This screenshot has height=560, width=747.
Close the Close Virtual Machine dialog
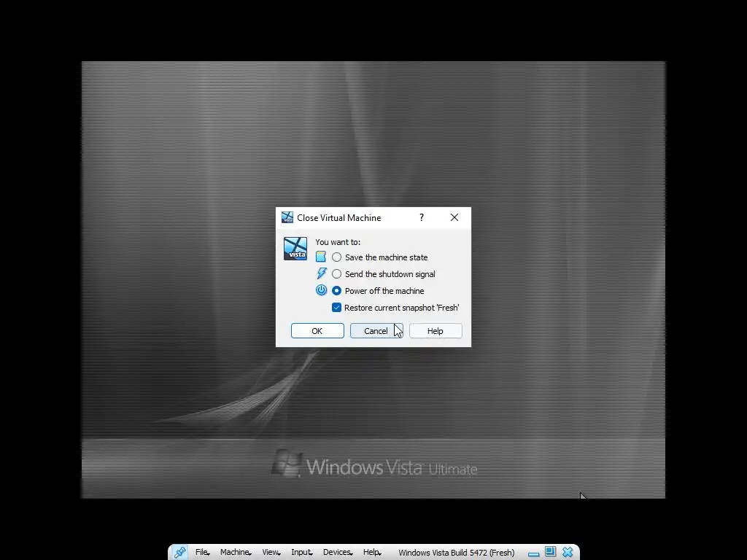click(454, 217)
